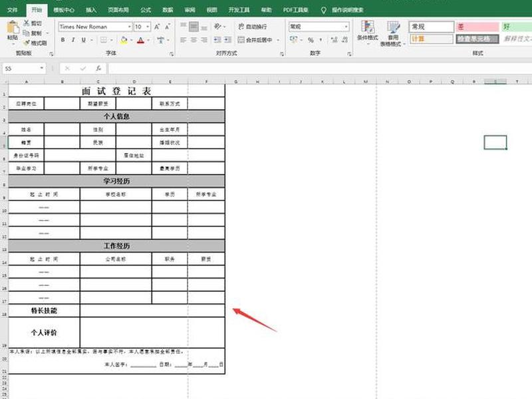Switch to the Formulas (公式) tab

point(146,10)
